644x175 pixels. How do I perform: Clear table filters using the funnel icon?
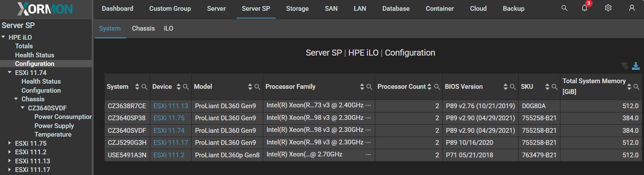tap(625, 66)
